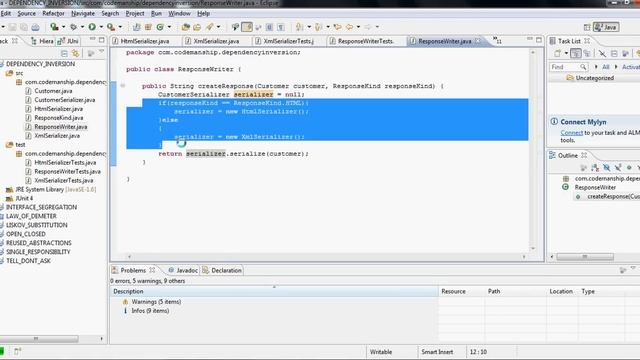
Task: Switch to HtmlSerializer.java editor tab
Action: click(x=144, y=41)
